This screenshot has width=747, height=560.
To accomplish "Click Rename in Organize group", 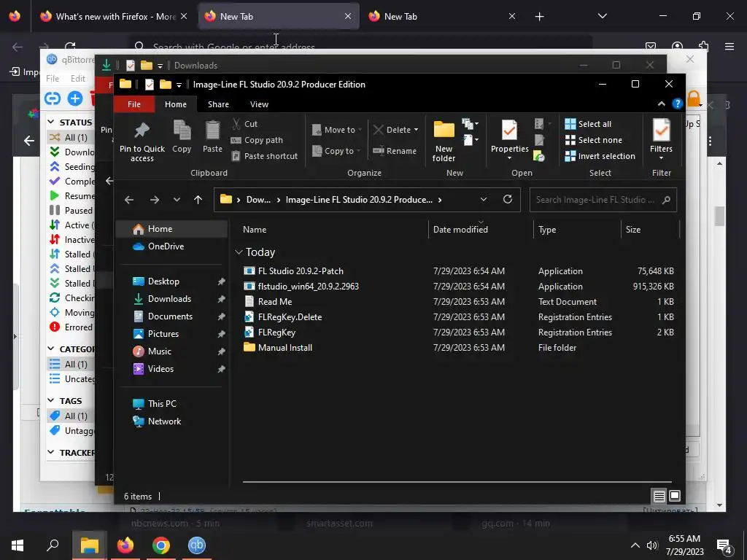I will pyautogui.click(x=395, y=151).
